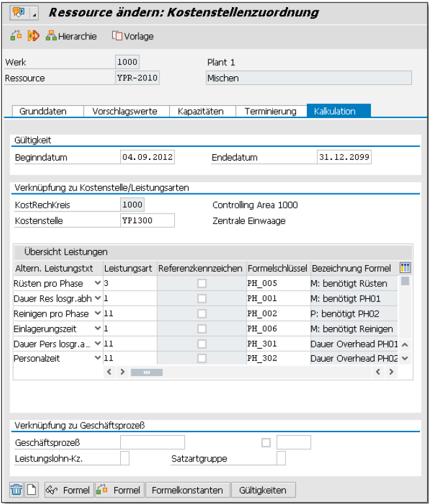Expand the Rüsten pro Phase dropdown
The width and height of the screenshot is (429, 504).
(x=98, y=283)
